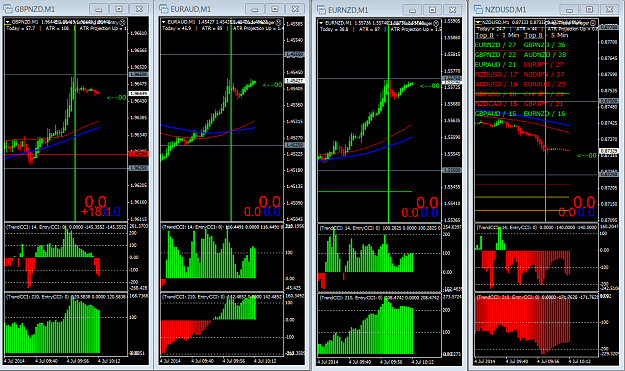Click the 'EURJPY / 27' dashboard row
625x371 pixels.
[x=543, y=65]
